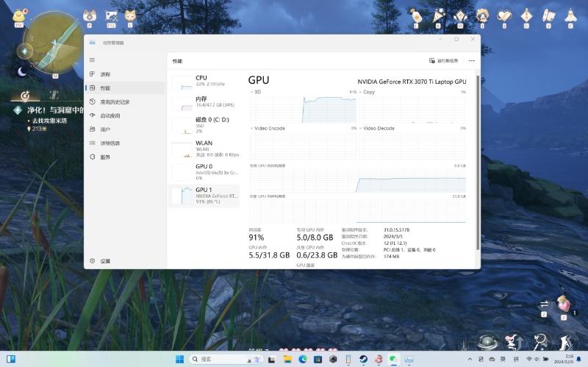Click the game dress wardrobe icon labeled C

coord(571,15)
